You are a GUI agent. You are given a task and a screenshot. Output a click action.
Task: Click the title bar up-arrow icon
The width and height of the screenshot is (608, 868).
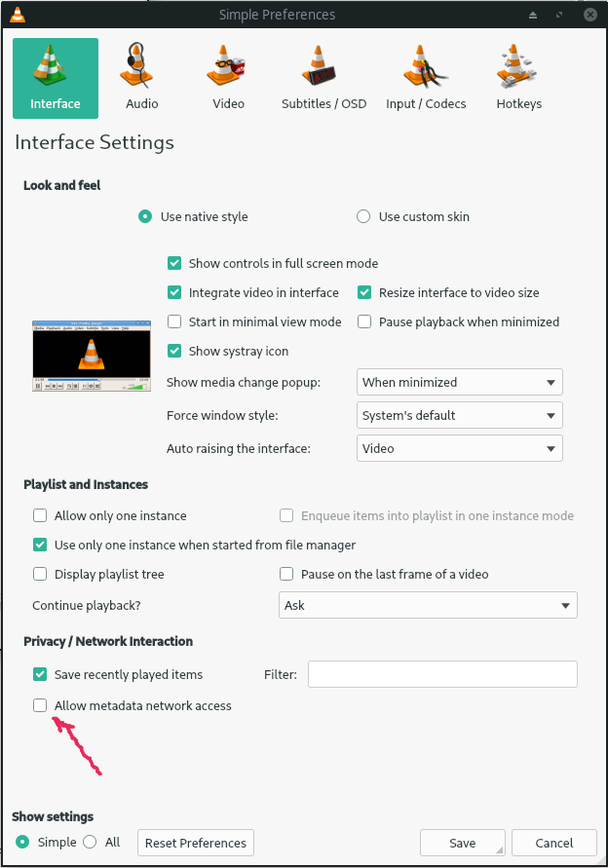(532, 15)
